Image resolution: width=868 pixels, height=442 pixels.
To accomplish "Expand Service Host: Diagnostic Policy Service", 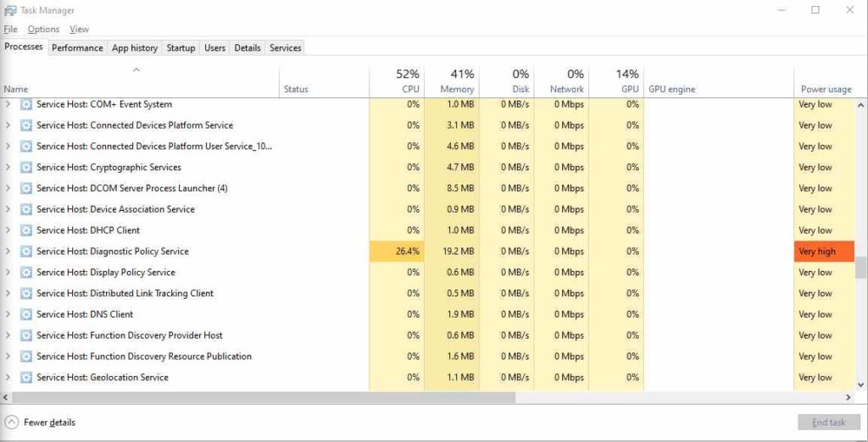I will (x=8, y=251).
